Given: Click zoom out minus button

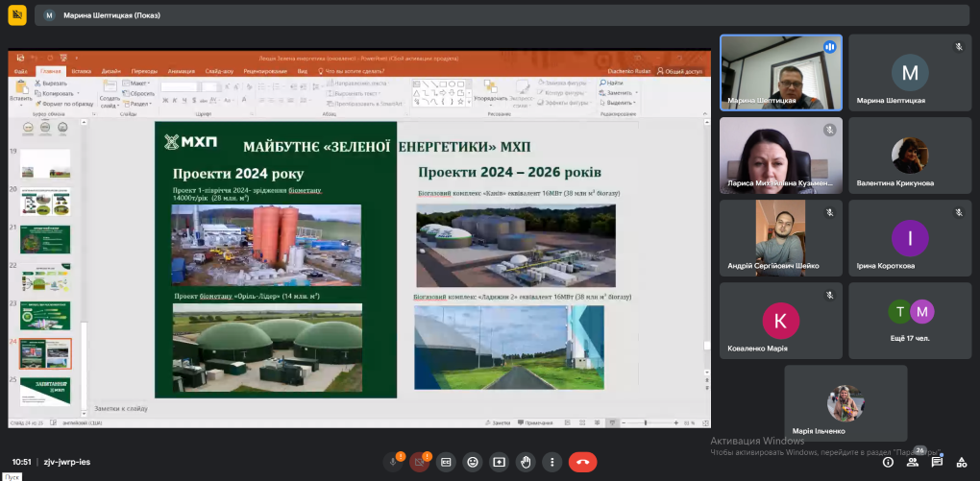Looking at the screenshot, I should (624, 422).
